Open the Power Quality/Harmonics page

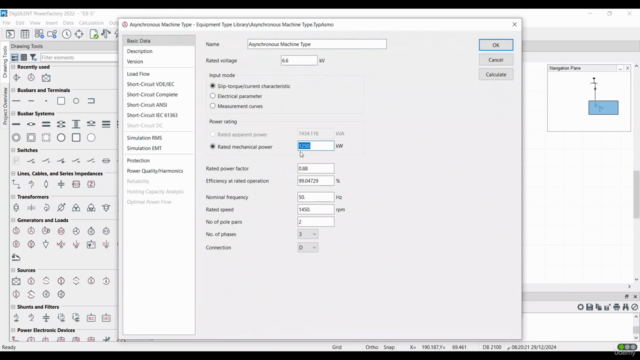[155, 171]
